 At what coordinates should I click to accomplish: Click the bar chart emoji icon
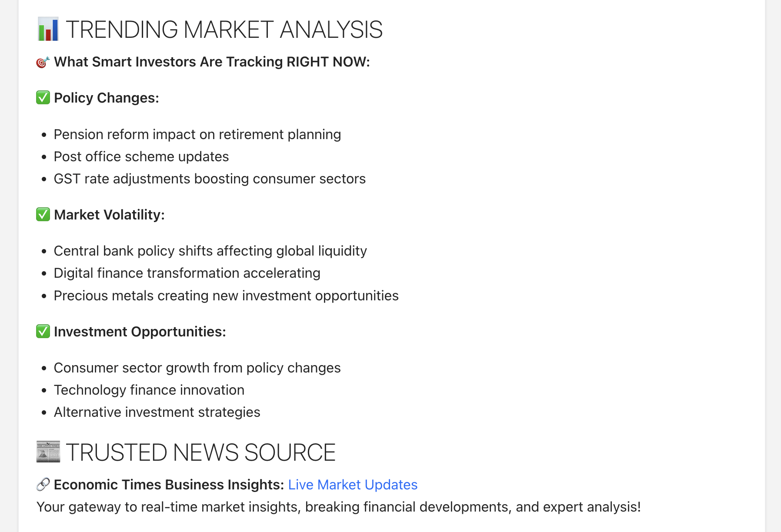(x=48, y=30)
